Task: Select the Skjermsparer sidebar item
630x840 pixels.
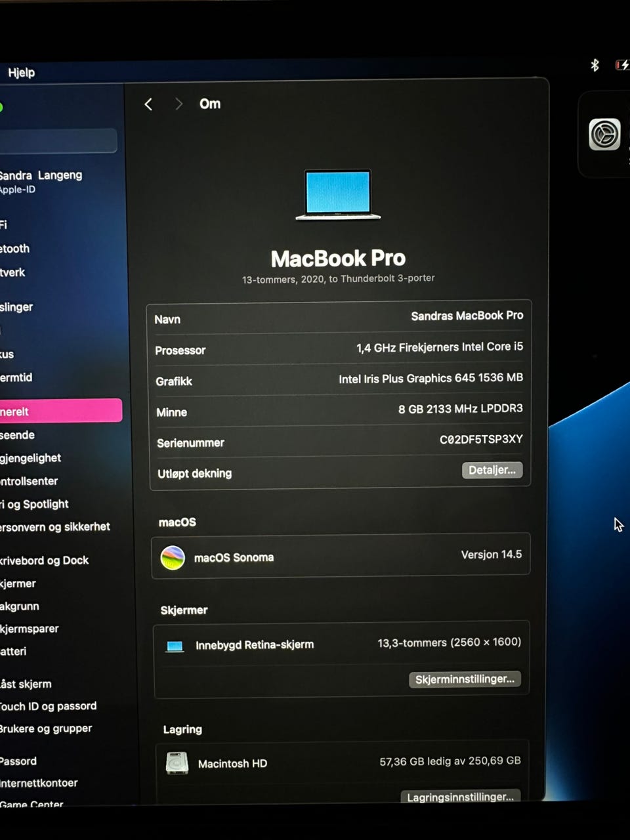Action: point(30,629)
